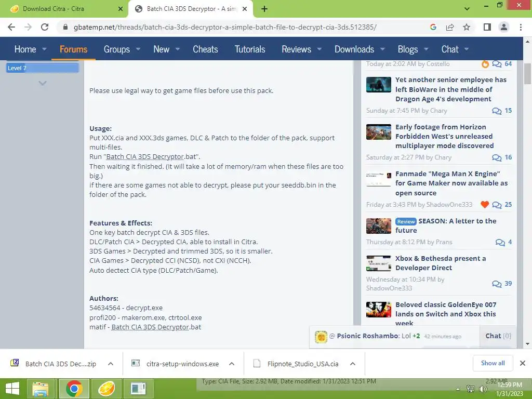Close the downloads bar
The image size is (532, 399).
[523, 363]
